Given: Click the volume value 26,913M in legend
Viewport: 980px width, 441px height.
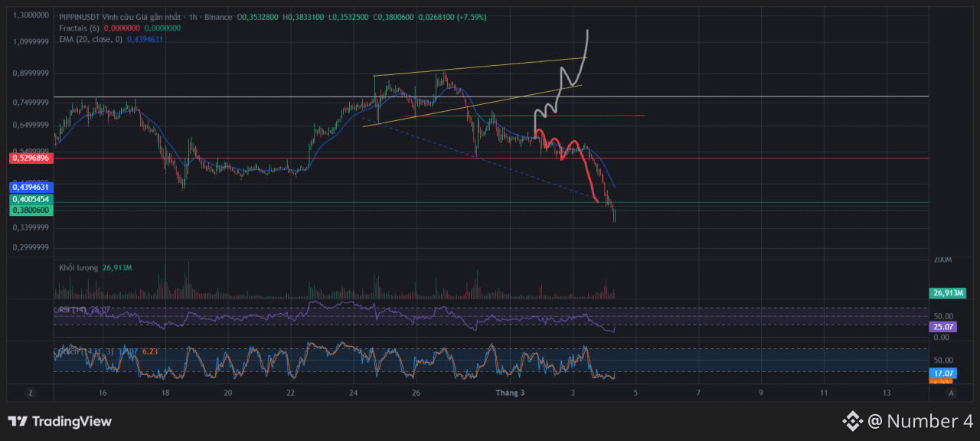Looking at the screenshot, I should click(117, 268).
